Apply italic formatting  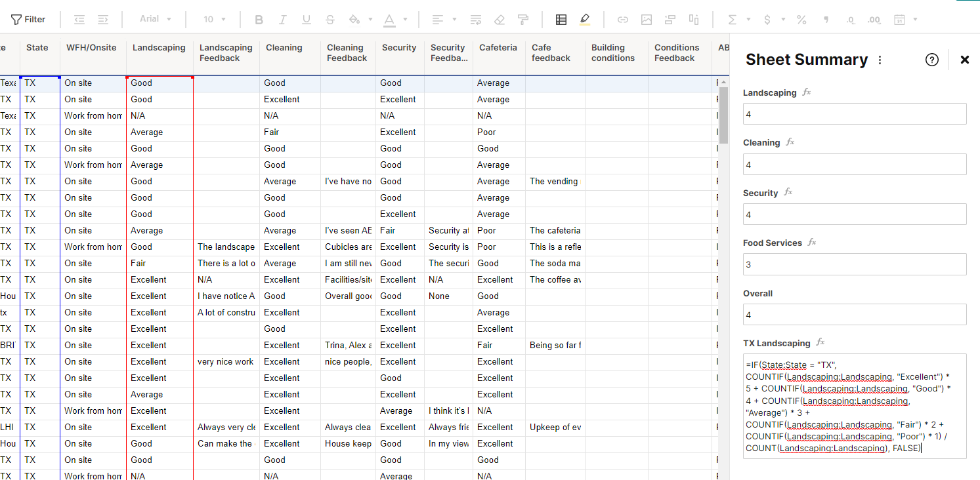coord(282,19)
